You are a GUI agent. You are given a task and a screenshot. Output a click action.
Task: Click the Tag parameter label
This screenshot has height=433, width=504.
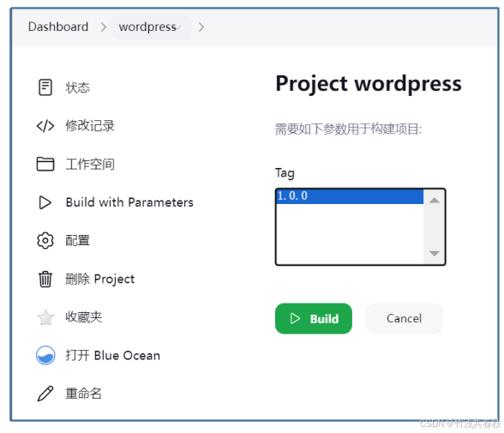point(285,173)
